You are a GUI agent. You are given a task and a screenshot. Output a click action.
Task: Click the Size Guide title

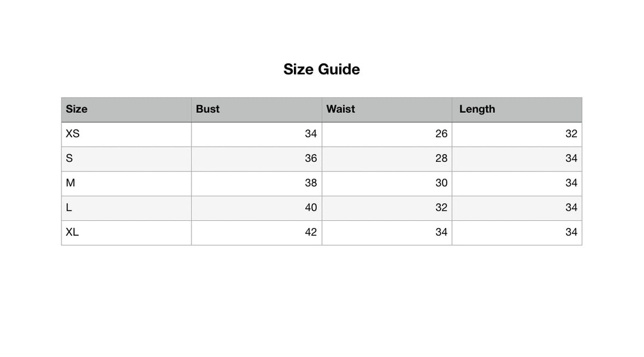pyautogui.click(x=321, y=69)
